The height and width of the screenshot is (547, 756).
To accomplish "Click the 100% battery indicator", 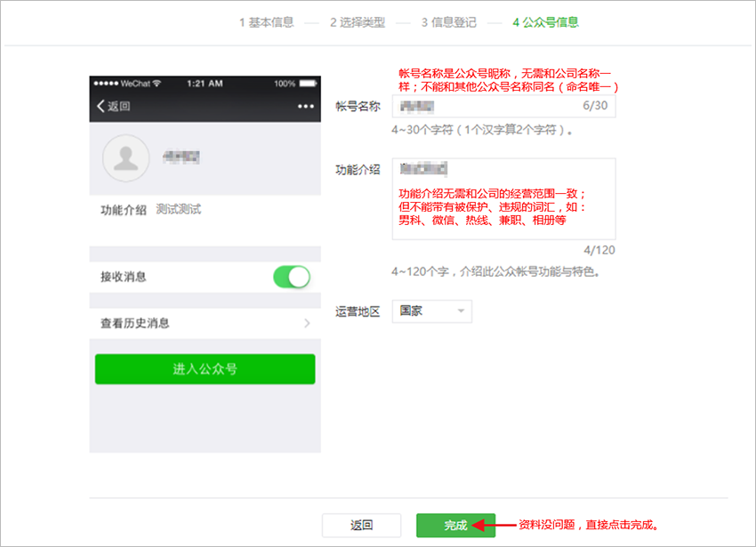I will (285, 81).
